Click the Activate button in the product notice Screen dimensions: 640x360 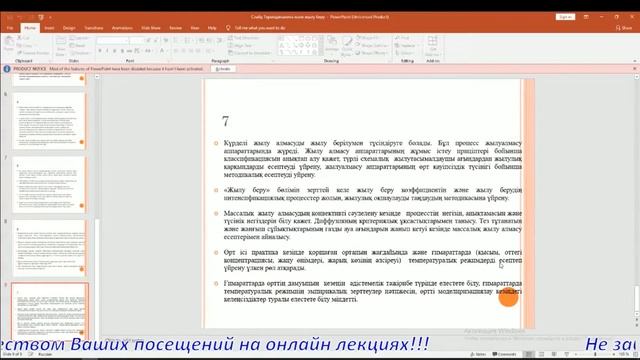(223, 69)
